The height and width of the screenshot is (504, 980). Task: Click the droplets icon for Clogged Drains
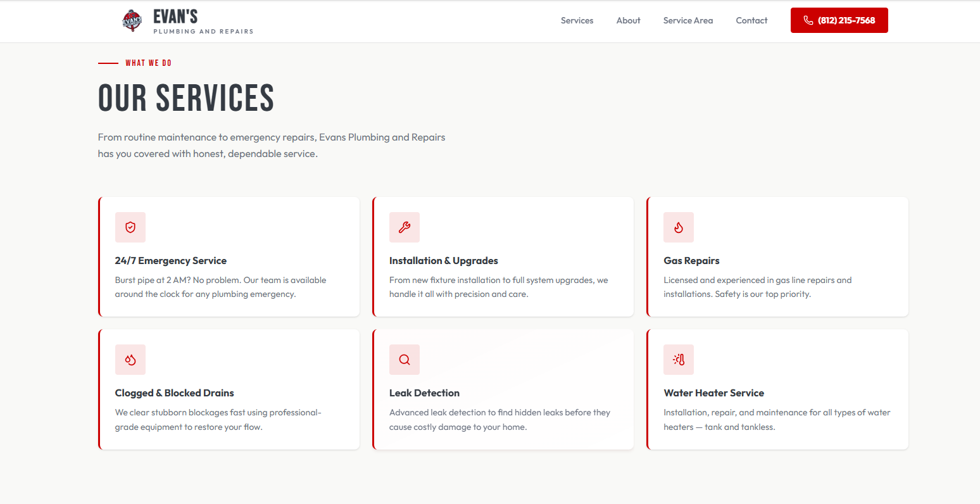[130, 360]
